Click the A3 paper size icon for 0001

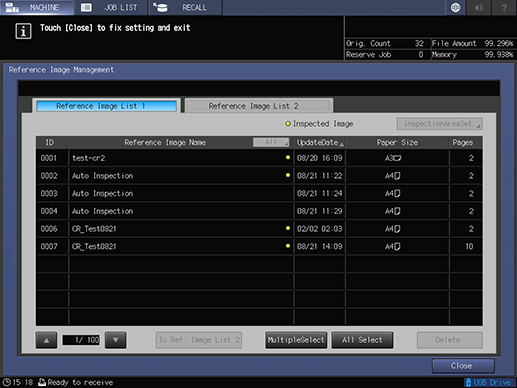point(393,158)
